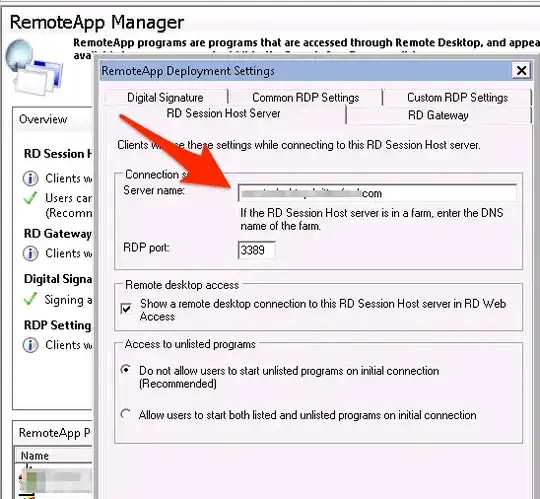Click the RemoteApp Manager globe icon
540x499 pixels.
click(34, 67)
